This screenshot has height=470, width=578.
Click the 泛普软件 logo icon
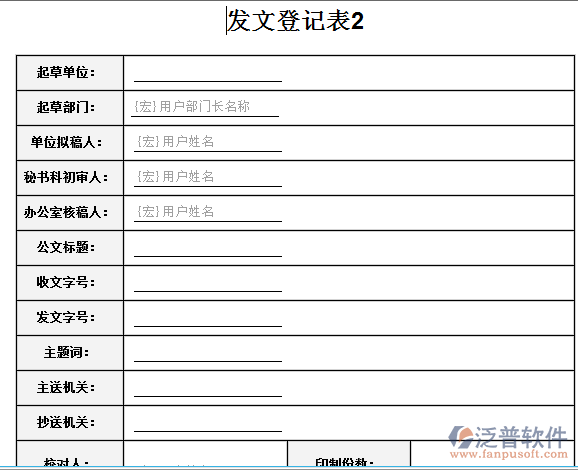(460, 437)
